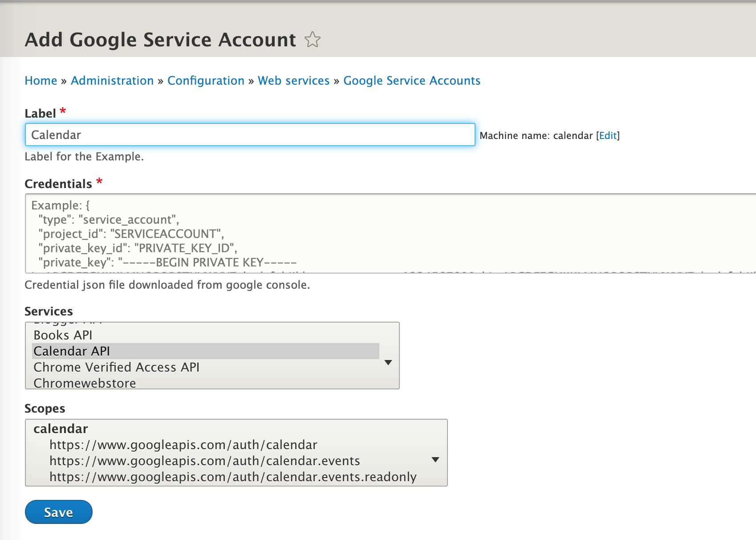Image resolution: width=756 pixels, height=540 pixels.
Task: Click the Scopes list dropdown arrow
Action: click(x=435, y=459)
